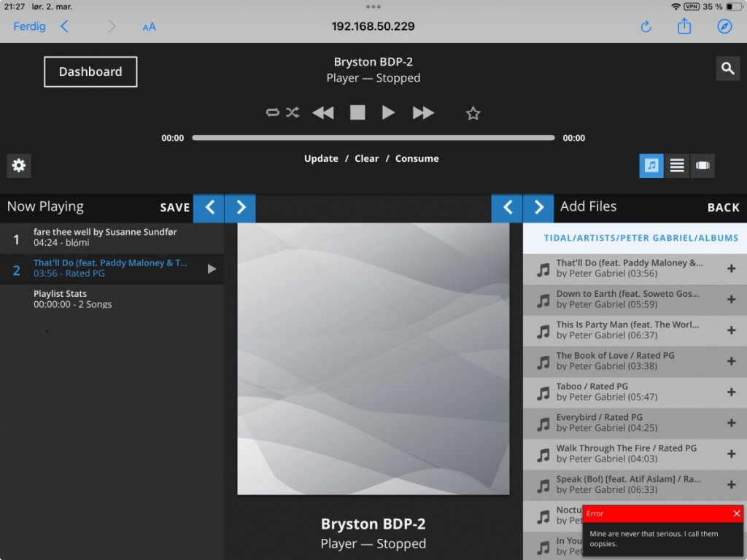The height and width of the screenshot is (560, 747).
Task: Go back with browser back chevron
Action: (64, 26)
